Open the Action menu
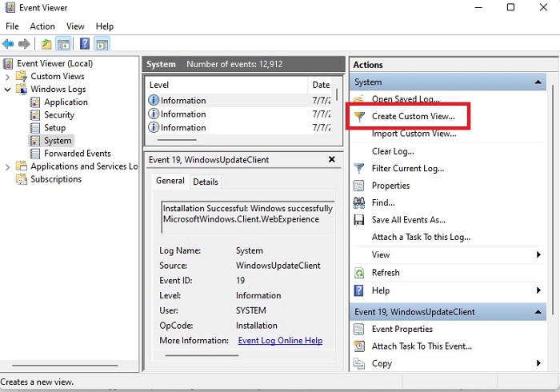This screenshot has height=392, width=560. pyautogui.click(x=42, y=26)
